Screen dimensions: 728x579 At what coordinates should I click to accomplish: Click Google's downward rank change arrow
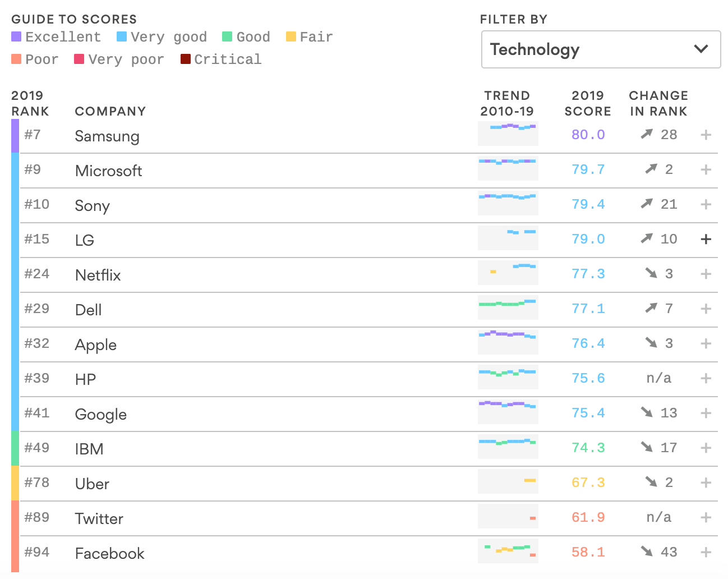pyautogui.click(x=647, y=412)
